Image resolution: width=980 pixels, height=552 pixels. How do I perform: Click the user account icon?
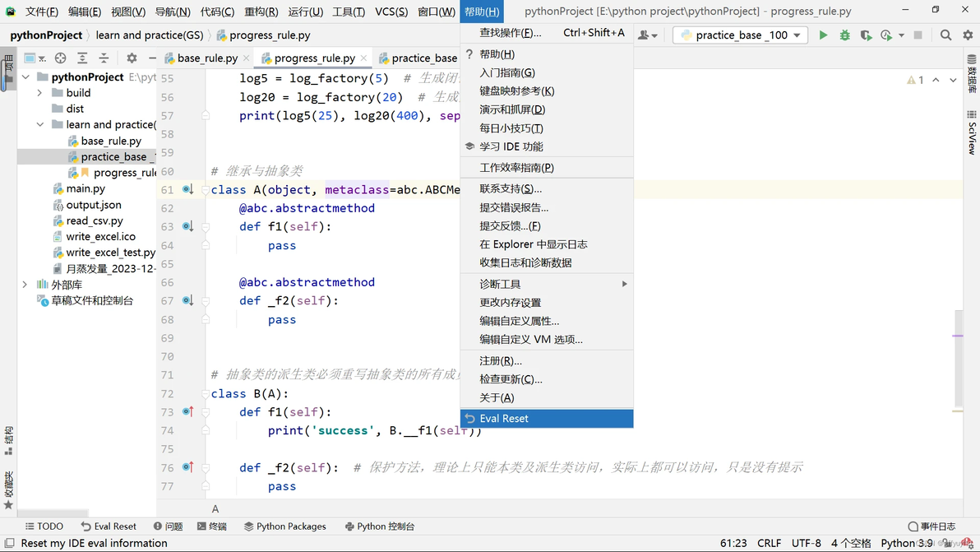click(x=647, y=35)
